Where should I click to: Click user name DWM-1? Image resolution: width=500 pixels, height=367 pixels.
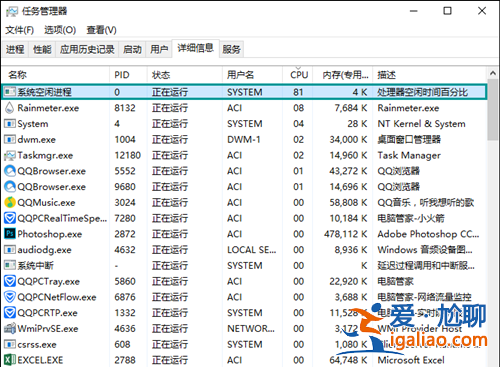pyautogui.click(x=244, y=139)
